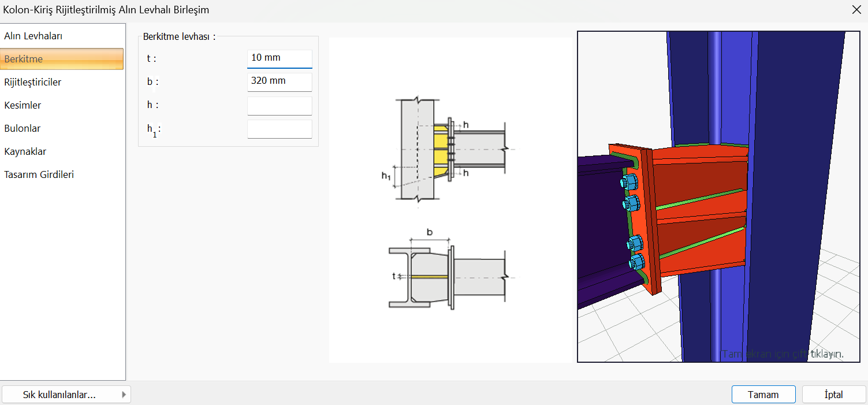This screenshot has width=868, height=405.
Task: Click the empty h input field
Action: point(280,106)
